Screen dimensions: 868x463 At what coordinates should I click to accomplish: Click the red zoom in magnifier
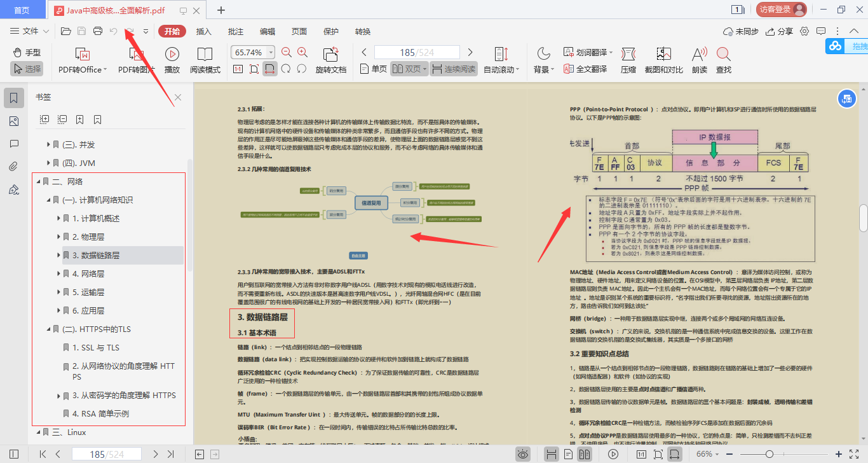pos(302,52)
